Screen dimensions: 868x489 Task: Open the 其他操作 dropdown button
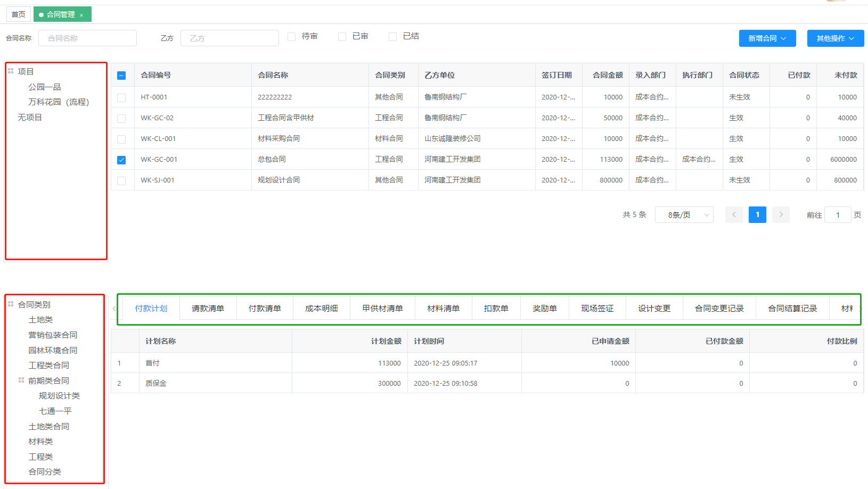coord(836,38)
